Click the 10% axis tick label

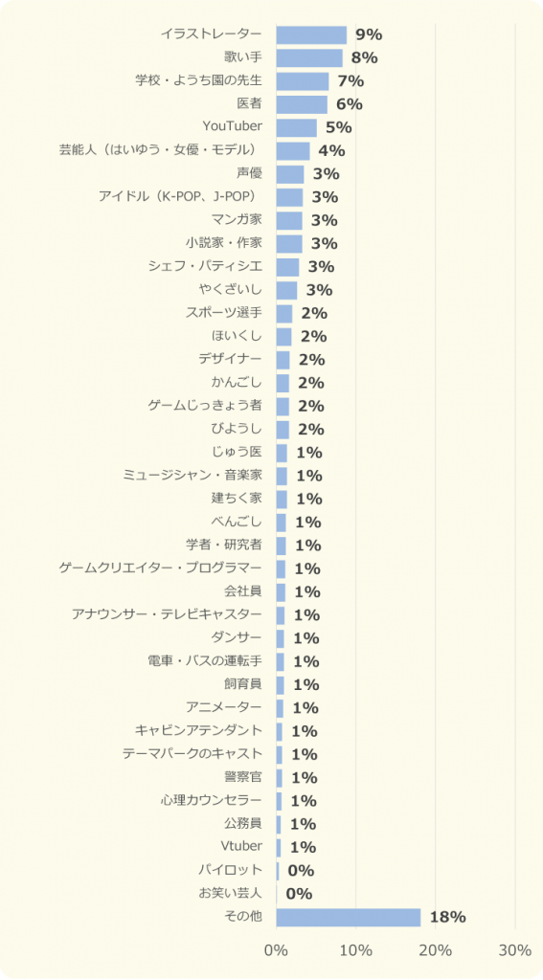click(x=356, y=950)
